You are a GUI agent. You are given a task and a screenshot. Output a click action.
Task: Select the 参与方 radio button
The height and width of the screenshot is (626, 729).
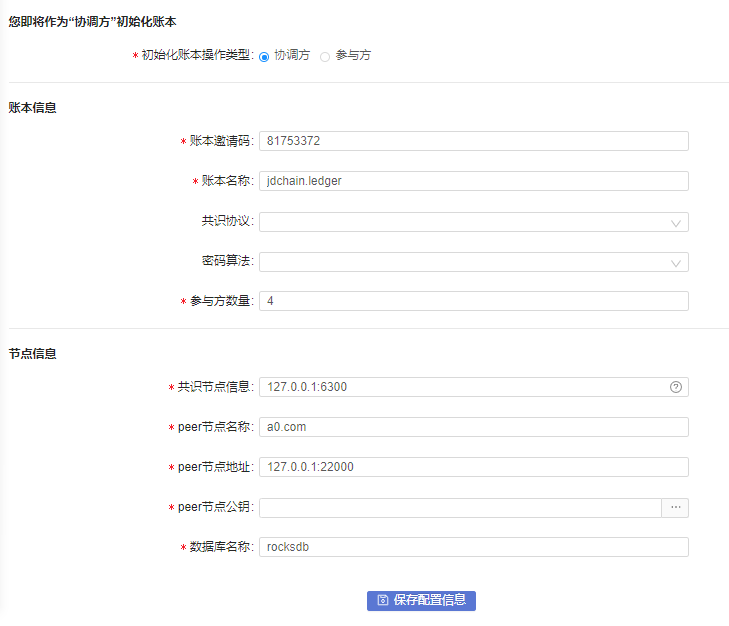325,57
